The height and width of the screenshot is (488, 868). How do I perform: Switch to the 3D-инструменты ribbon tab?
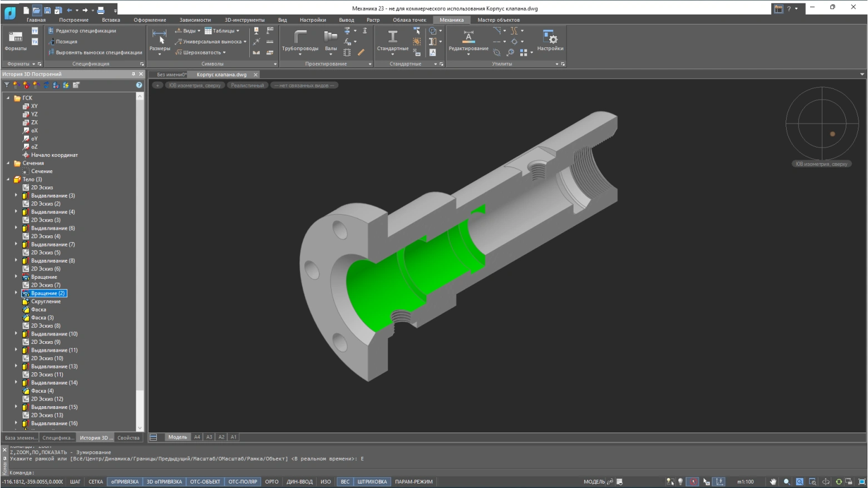click(244, 20)
